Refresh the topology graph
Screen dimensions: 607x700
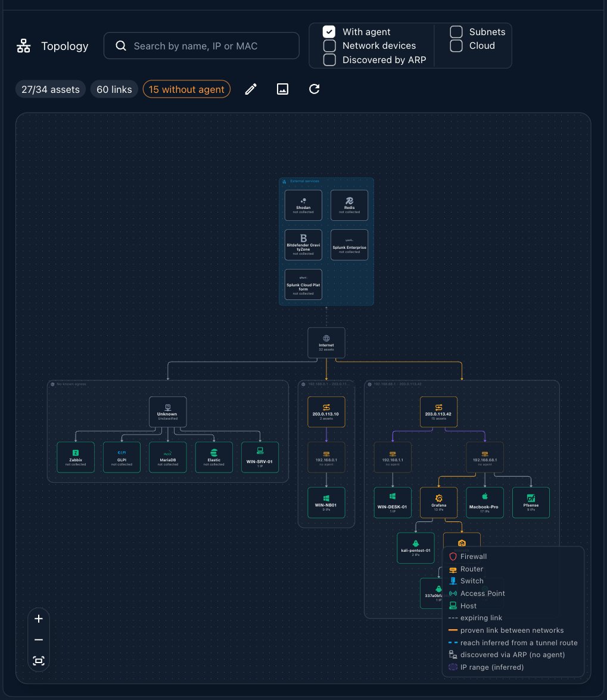tap(315, 89)
